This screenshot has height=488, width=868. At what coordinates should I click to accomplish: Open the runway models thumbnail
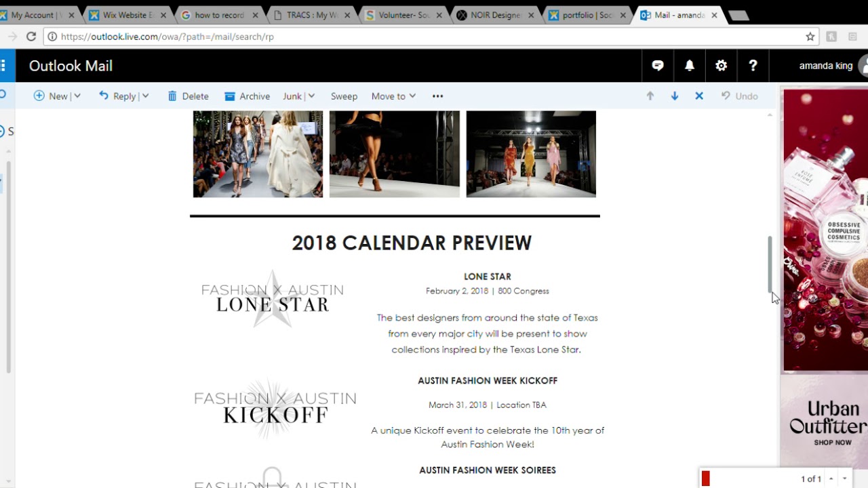(258, 155)
